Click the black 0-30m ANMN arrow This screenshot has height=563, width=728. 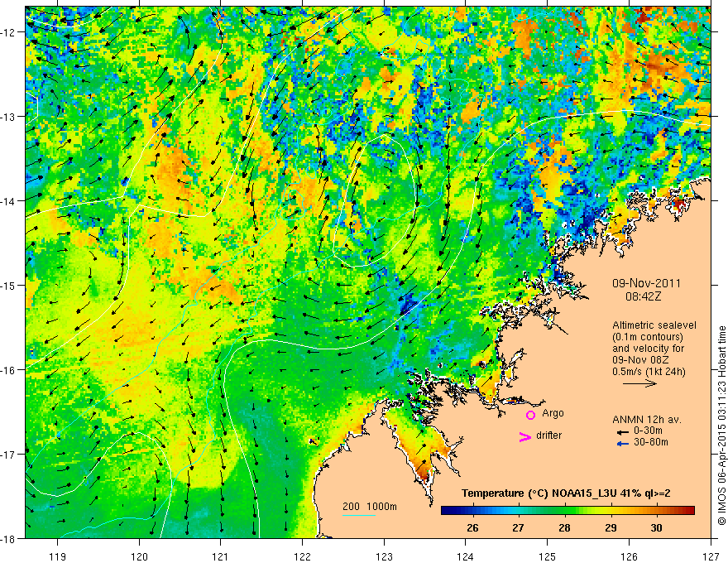tap(623, 431)
